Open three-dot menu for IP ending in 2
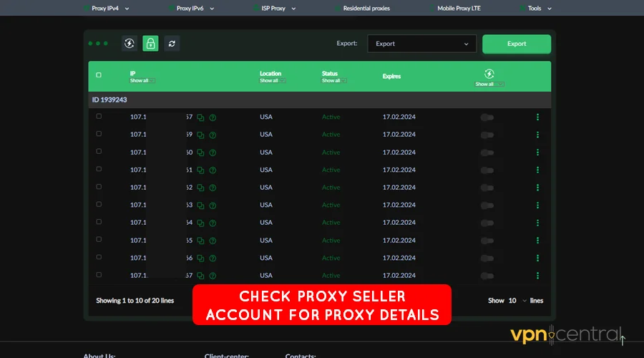Screen dimensions: 644x358 [537, 188]
